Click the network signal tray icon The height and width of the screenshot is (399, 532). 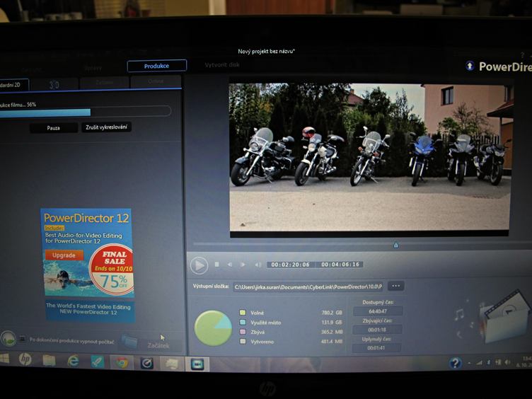coord(479,363)
